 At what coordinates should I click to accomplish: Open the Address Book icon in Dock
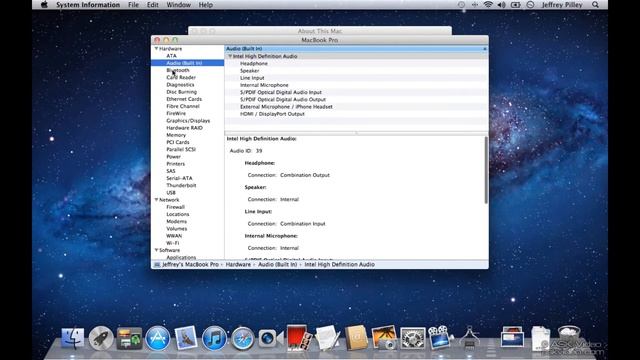(x=356, y=338)
